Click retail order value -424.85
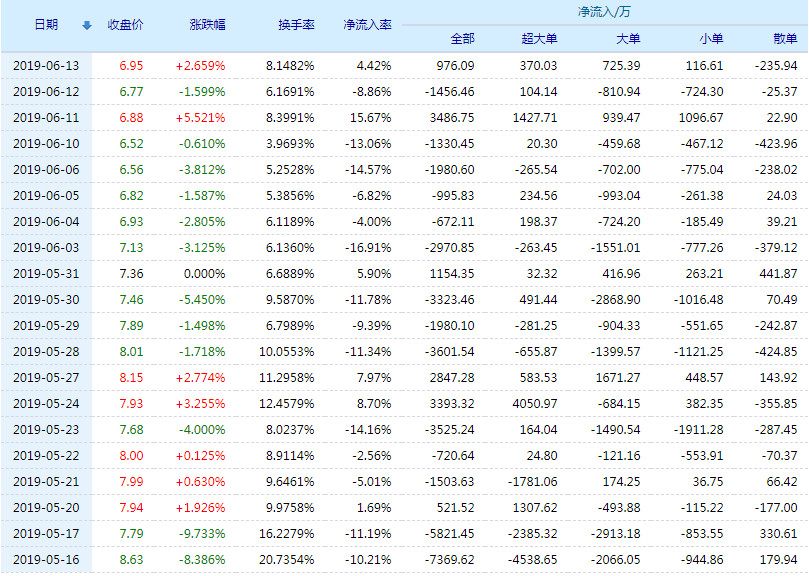Viewport: 809px width, 576px height. click(x=776, y=351)
